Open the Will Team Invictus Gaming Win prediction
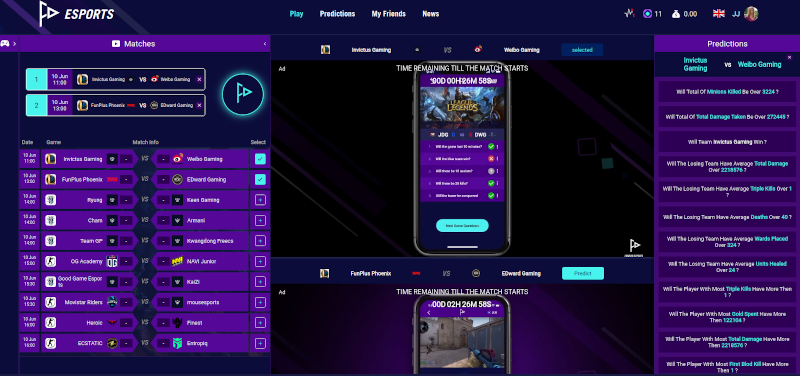The height and width of the screenshot is (376, 800). [727, 142]
